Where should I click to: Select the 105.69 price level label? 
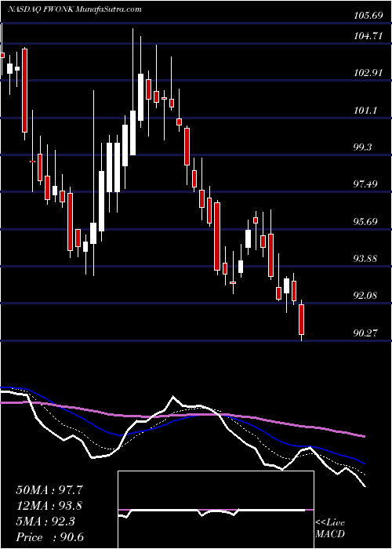point(368,16)
